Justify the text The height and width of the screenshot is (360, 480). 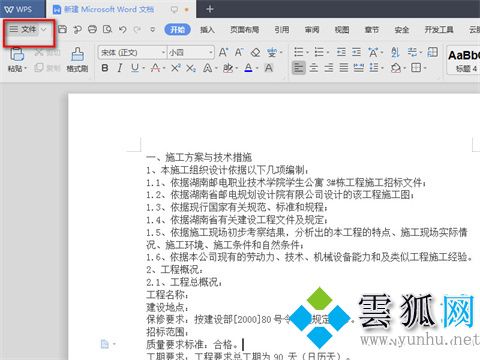point(344,68)
